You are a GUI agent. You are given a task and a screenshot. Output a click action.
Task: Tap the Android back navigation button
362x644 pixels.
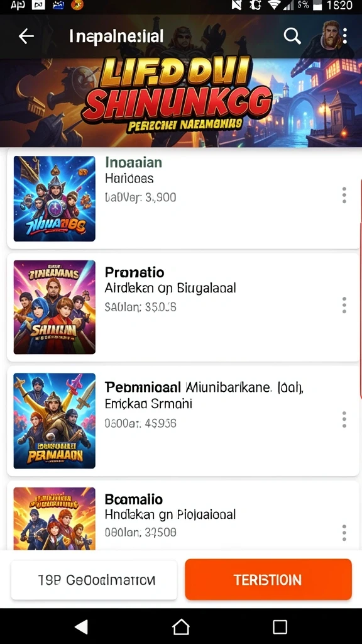coord(82,627)
